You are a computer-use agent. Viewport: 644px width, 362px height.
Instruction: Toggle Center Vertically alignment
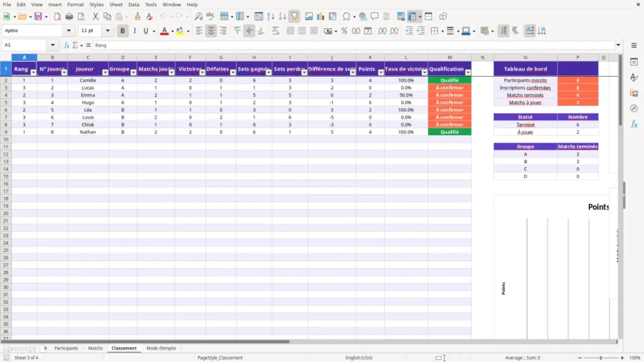[249, 31]
